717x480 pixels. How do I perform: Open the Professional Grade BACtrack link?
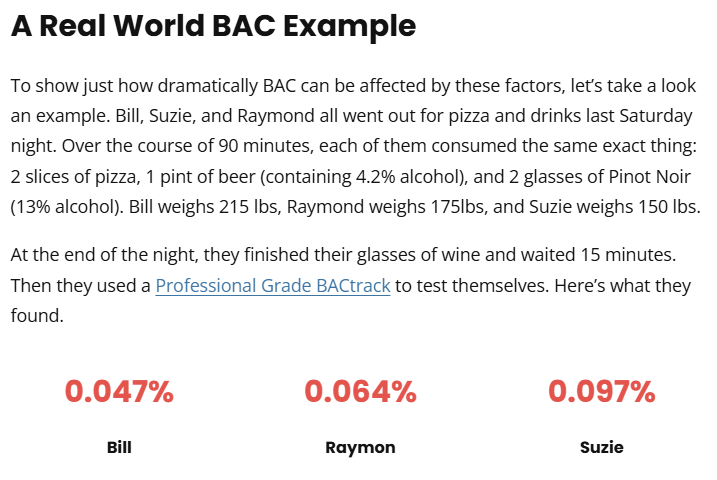273,286
